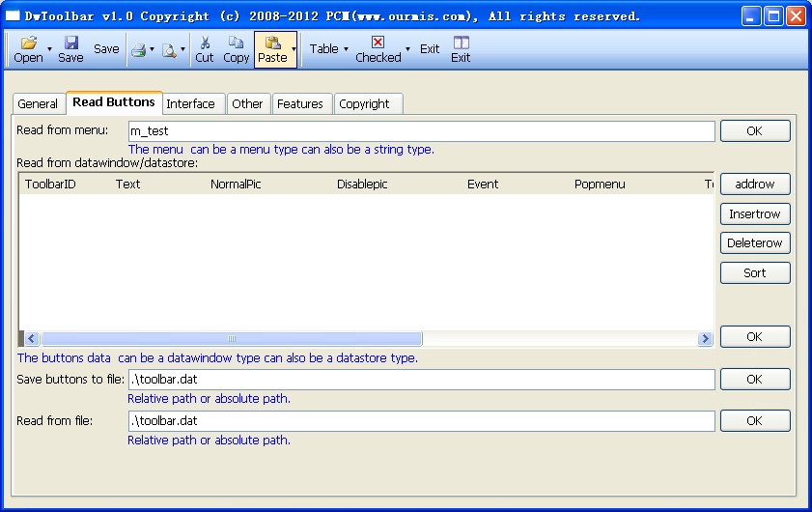Screen dimensions: 812x512
Task: Click OK beside the datawindow scrollbar
Action: pos(755,337)
